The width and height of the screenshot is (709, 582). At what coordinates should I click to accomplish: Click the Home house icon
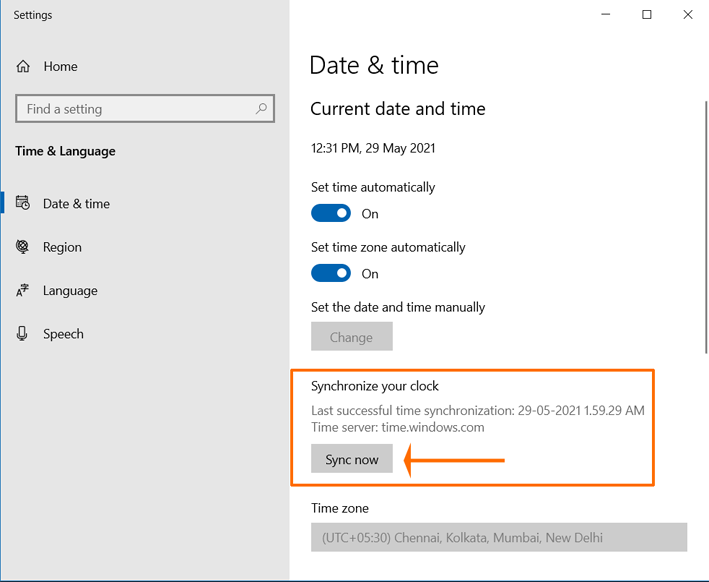point(23,66)
